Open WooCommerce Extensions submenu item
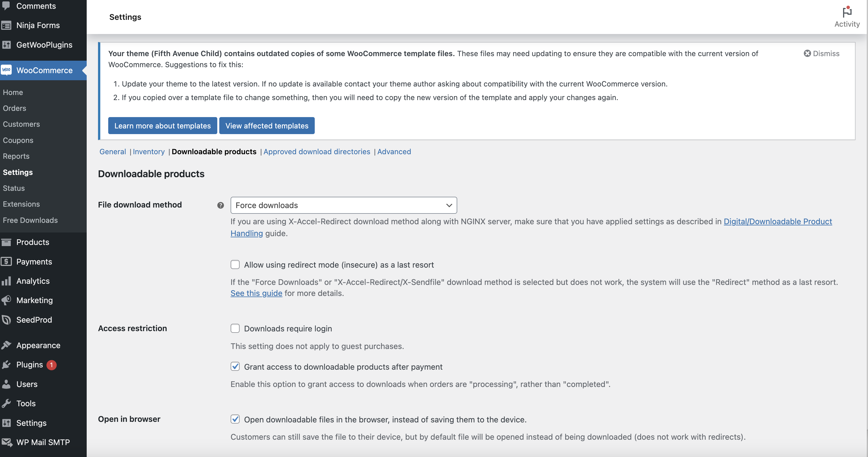Viewport: 868px width, 457px height. [21, 204]
